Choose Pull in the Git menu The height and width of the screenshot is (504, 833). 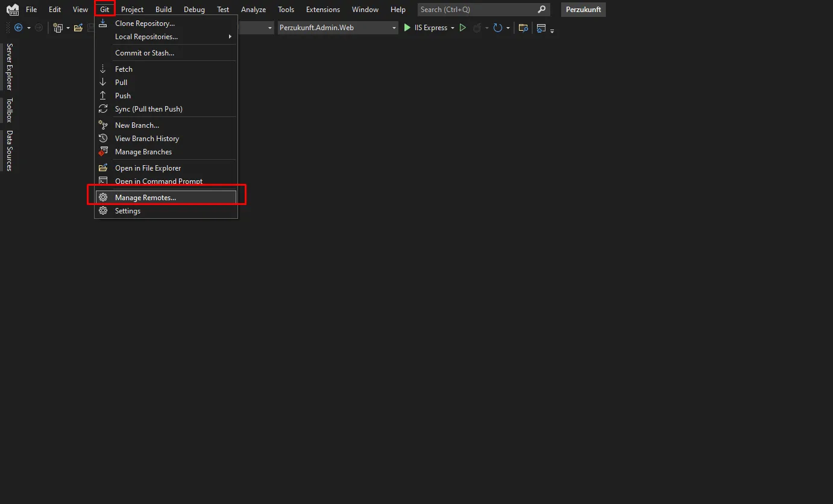tap(166, 83)
